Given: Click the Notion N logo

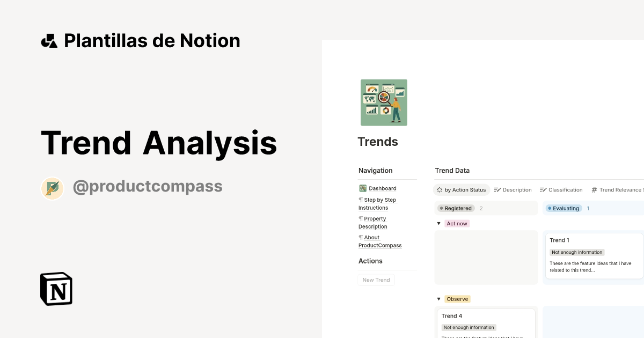Looking at the screenshot, I should pyautogui.click(x=56, y=289).
